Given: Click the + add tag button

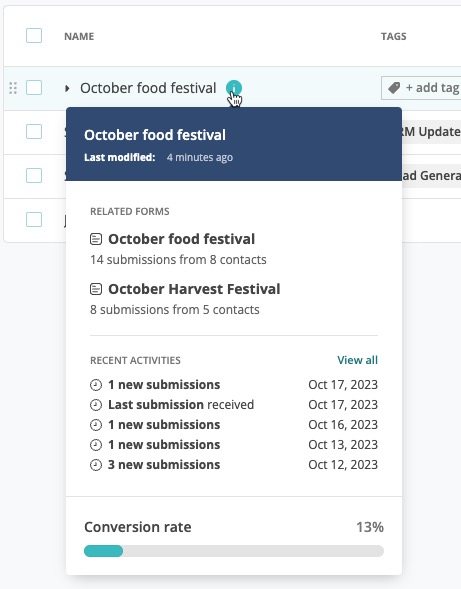Looking at the screenshot, I should coord(421,88).
